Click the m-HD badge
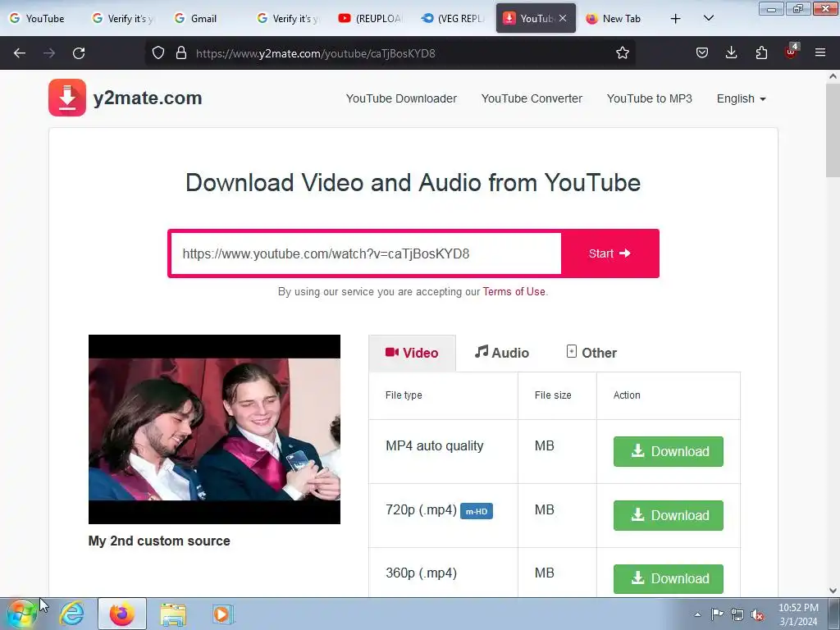840x630 pixels. (x=477, y=511)
